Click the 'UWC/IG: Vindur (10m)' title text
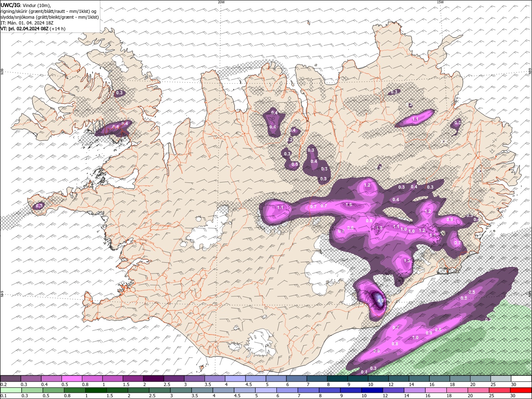Screen dimensions: 532x399 [x=26, y=5]
